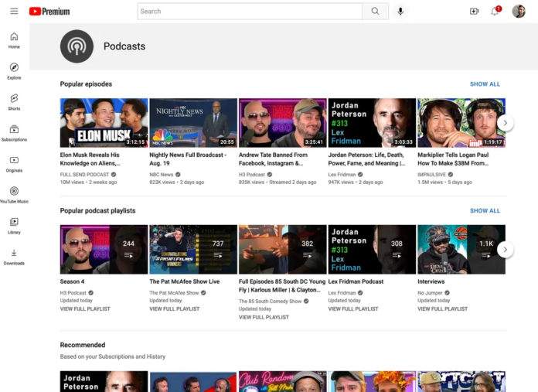The height and width of the screenshot is (392, 538).
Task: Navigate to Explore in the sidebar
Action: 14,70
